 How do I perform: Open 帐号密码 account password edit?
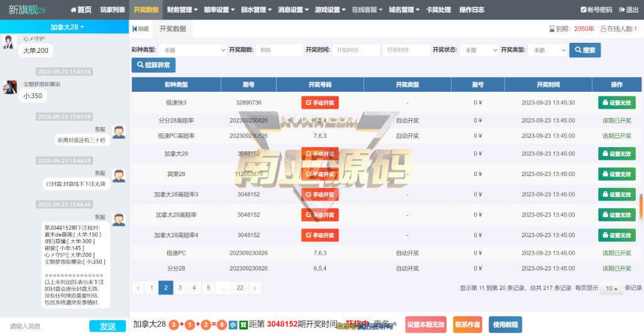(x=583, y=10)
